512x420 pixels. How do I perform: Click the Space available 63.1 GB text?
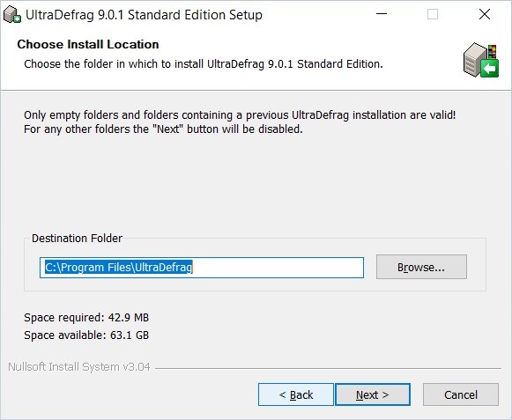(86, 335)
